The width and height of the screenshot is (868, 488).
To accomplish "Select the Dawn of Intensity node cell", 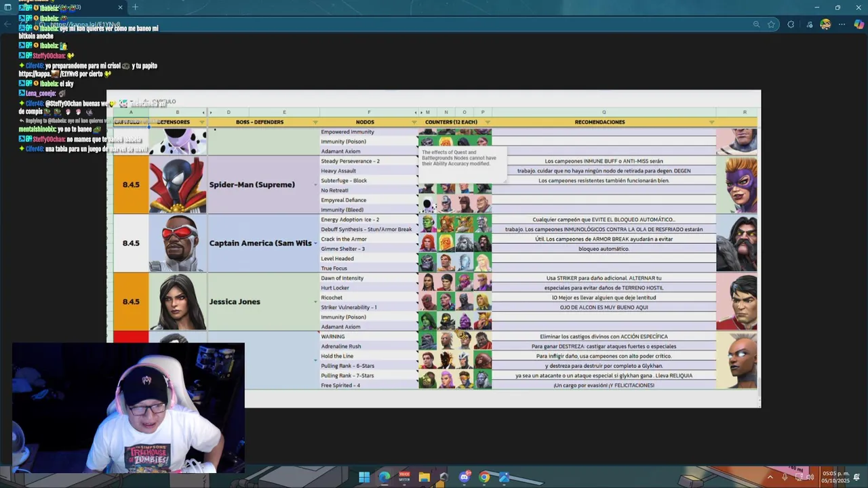I will (369, 278).
